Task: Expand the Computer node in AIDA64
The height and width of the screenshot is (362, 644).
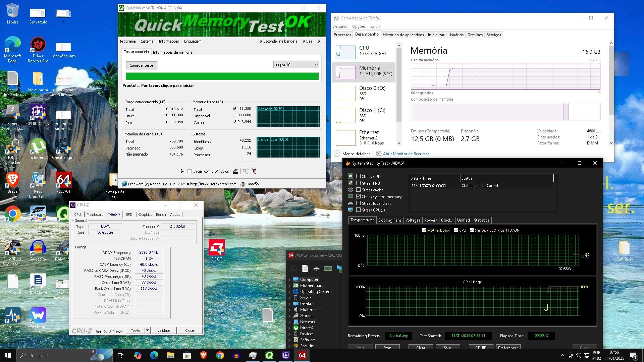Action: click(x=289, y=280)
